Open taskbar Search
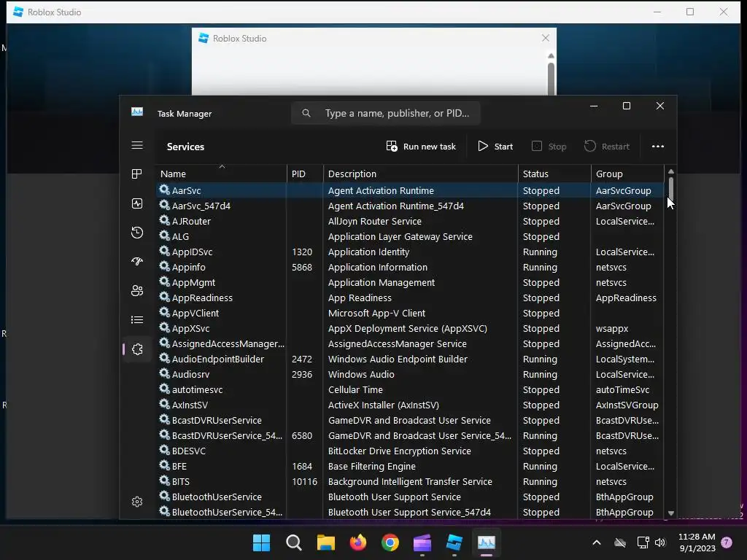Viewport: 747px width, 560px height. tap(293, 542)
